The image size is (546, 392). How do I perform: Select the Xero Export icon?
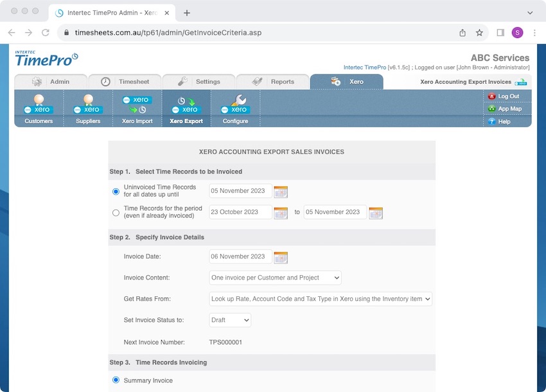pos(186,105)
